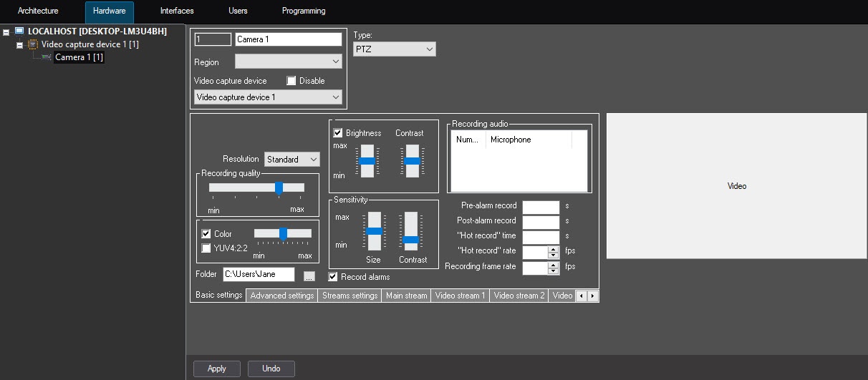Click the Video capture device chip icon
Viewport: 868px width, 380px height.
[x=33, y=44]
